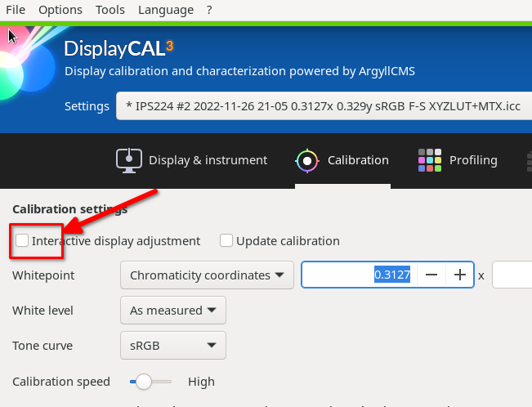Viewport: 532px width, 407px height.
Task: Click the whitepoint y value field
Action: pyautogui.click(x=512, y=275)
